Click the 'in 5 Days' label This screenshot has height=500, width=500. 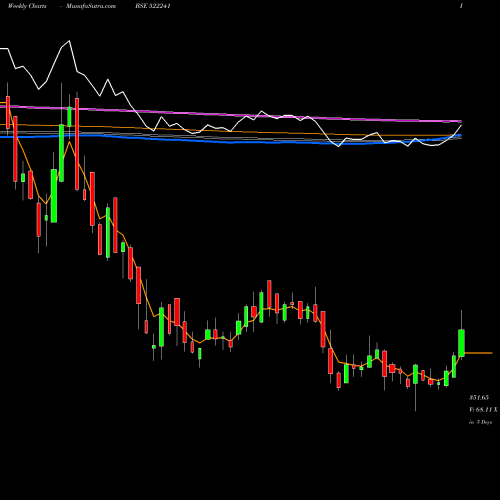pyautogui.click(x=480, y=422)
